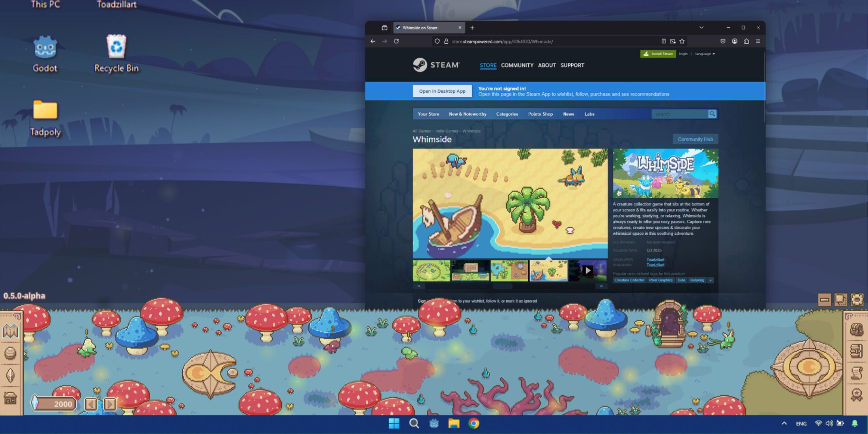Open the ABOUT link in Steam header
868x434 pixels.
(547, 65)
